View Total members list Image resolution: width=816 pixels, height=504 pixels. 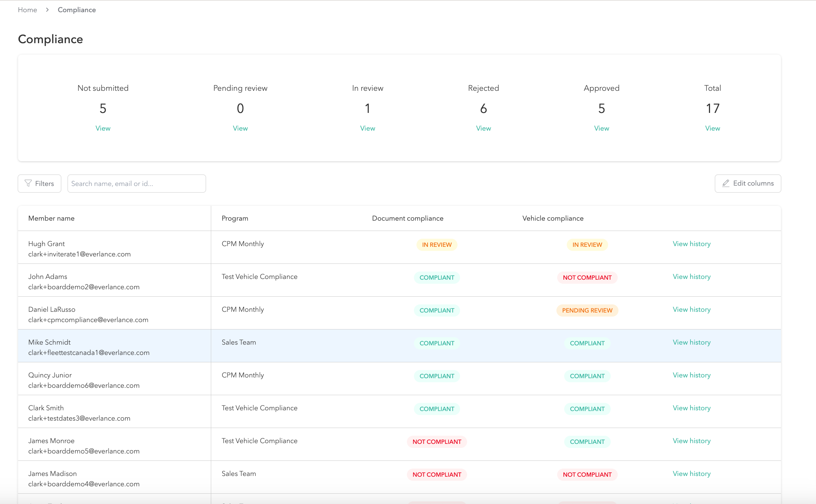712,128
